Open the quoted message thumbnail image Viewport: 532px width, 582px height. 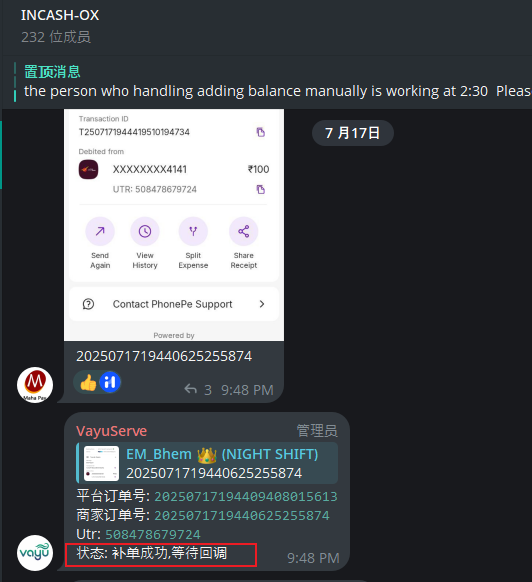pyautogui.click(x=101, y=463)
